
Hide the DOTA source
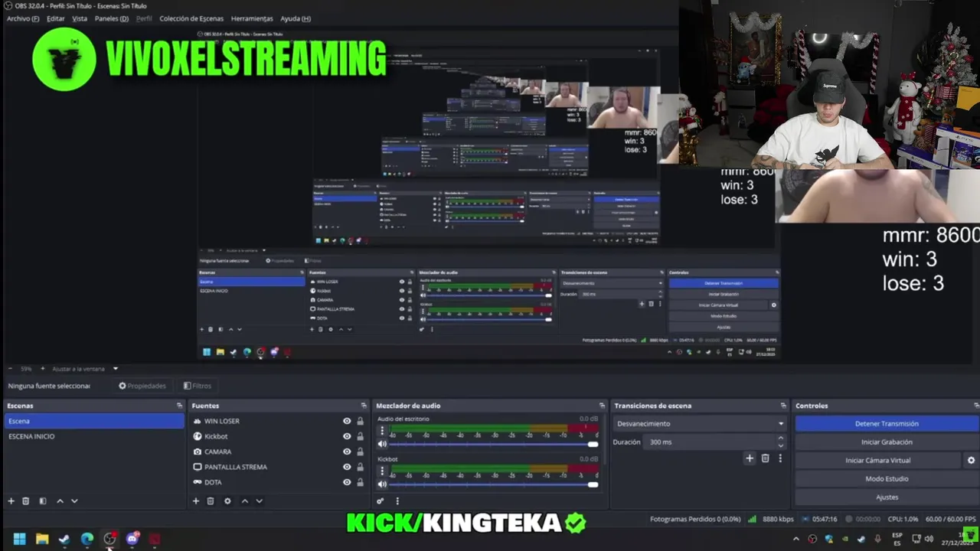347,482
